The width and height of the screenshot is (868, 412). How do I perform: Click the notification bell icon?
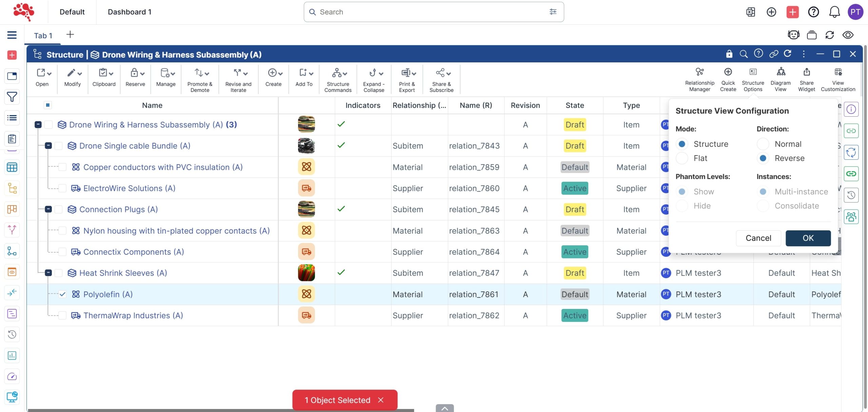[834, 12]
